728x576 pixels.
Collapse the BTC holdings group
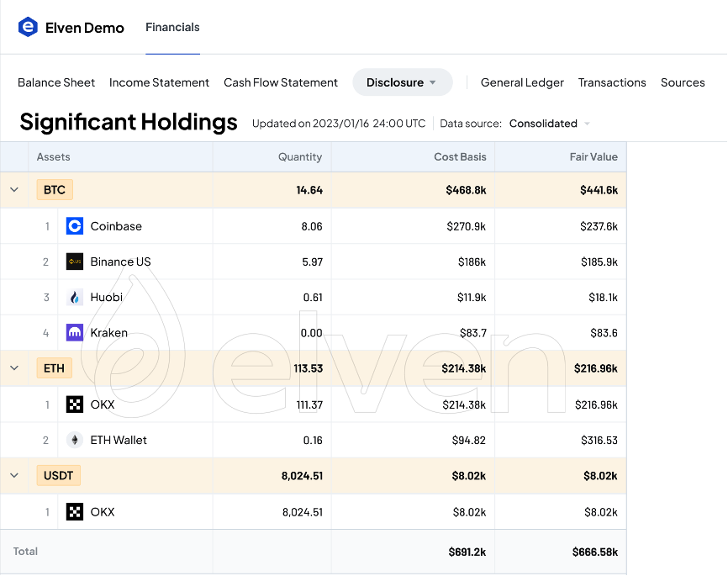pyautogui.click(x=14, y=190)
